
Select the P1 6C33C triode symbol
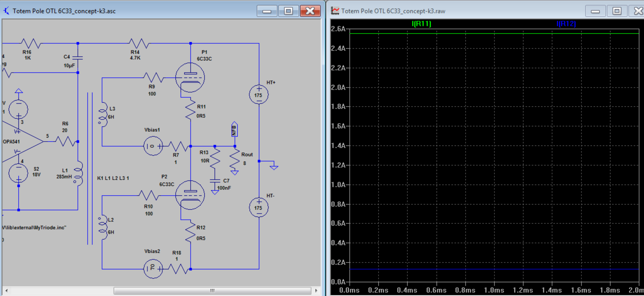(190, 78)
